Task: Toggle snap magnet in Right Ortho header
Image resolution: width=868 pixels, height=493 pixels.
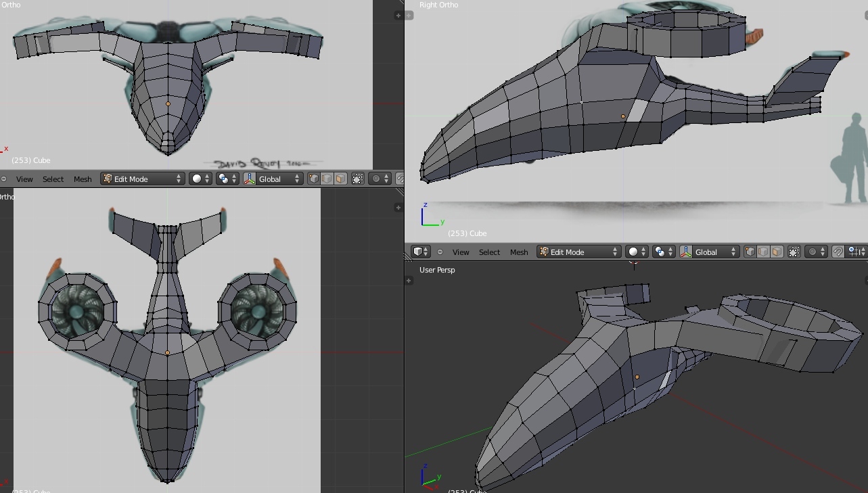Action: [x=838, y=252]
